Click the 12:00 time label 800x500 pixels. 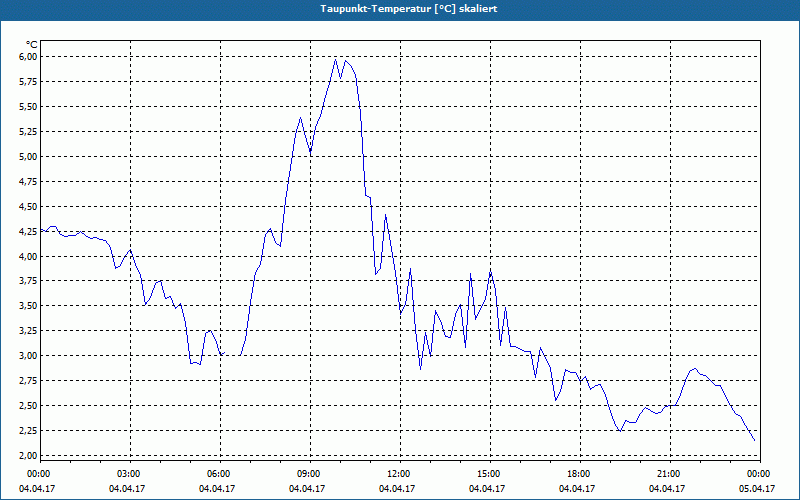[x=399, y=474]
